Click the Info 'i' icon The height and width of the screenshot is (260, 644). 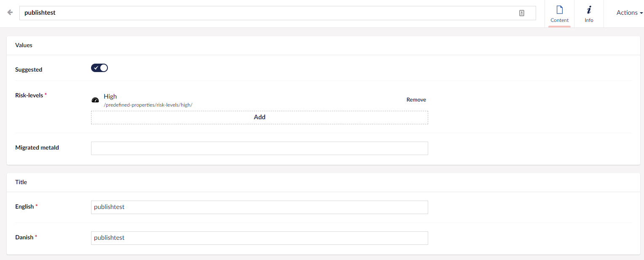click(589, 10)
